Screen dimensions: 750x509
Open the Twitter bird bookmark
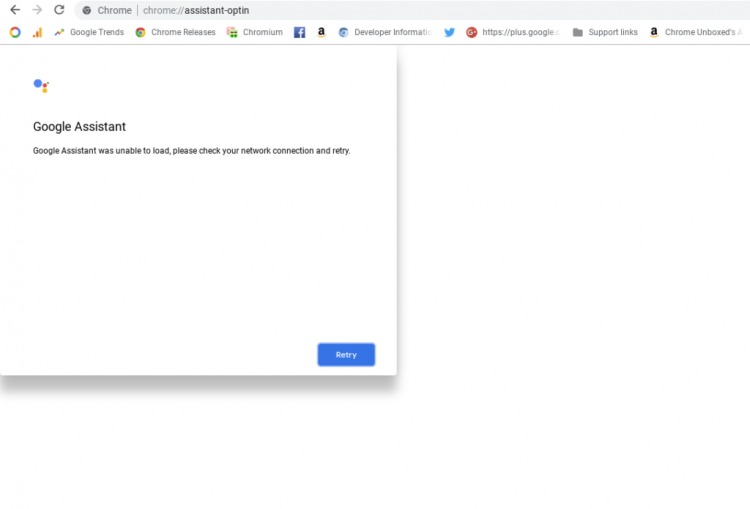pyautogui.click(x=449, y=32)
